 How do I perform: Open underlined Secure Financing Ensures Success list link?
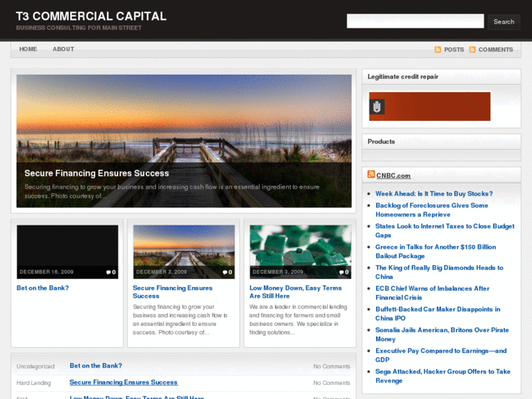pos(124,382)
